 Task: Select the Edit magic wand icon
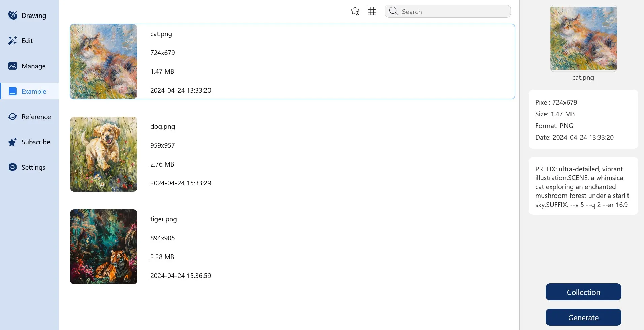coord(13,40)
